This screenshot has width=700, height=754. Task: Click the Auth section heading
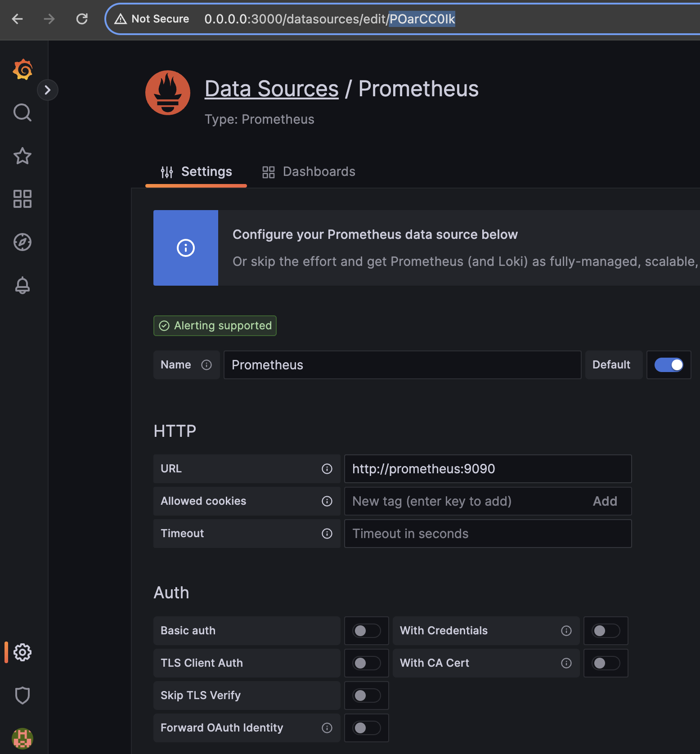point(171,593)
